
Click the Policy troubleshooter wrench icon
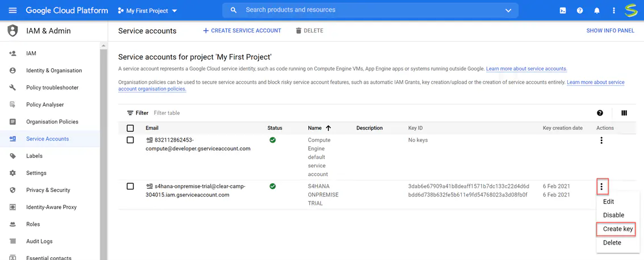coord(12,88)
